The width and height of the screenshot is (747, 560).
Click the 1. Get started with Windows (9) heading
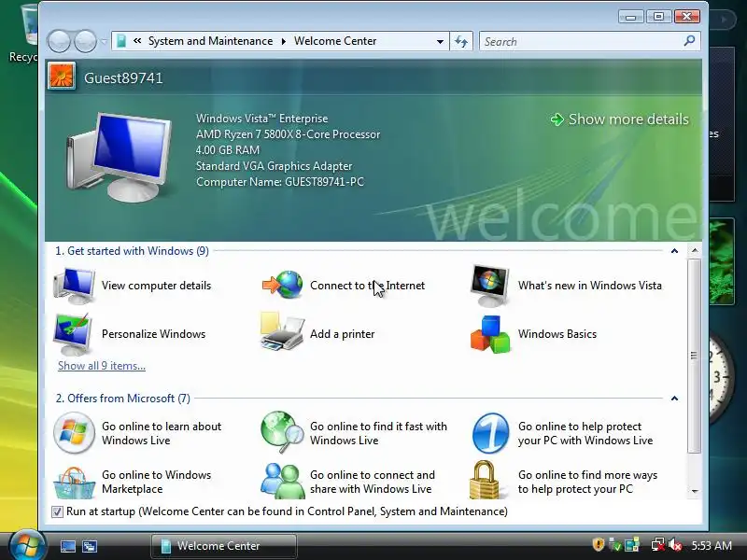132,251
